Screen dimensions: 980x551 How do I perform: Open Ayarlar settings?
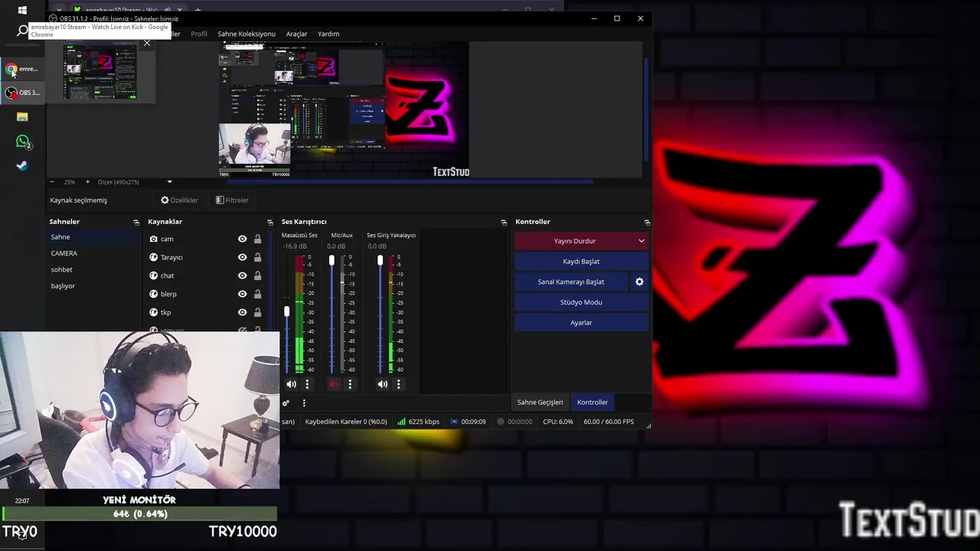click(581, 323)
